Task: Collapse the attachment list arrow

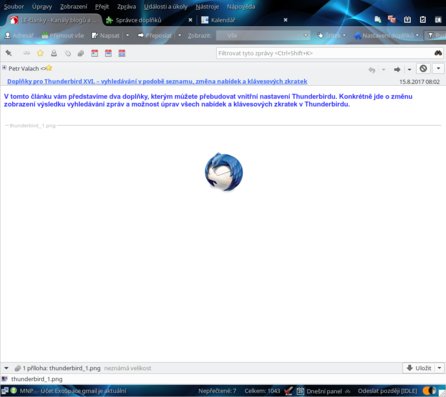Action: pos(6,368)
